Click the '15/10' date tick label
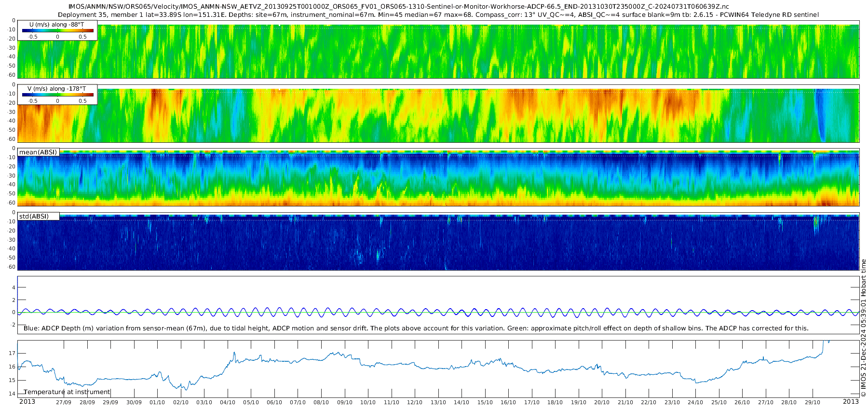 click(x=485, y=402)
